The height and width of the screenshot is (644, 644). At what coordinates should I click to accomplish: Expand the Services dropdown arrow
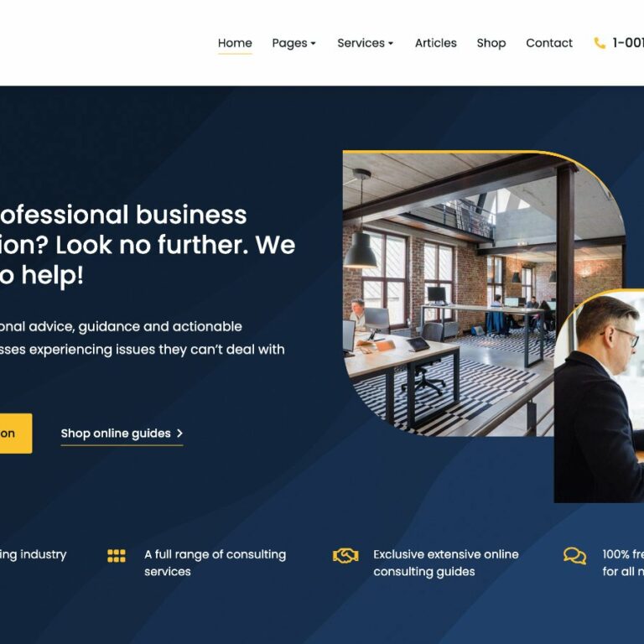pos(391,43)
